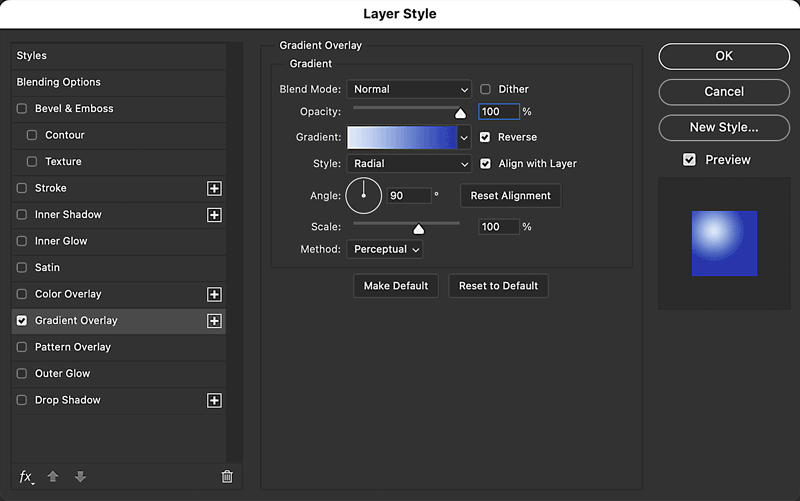
Task: Enable the Dither checkbox
Action: [x=486, y=89]
